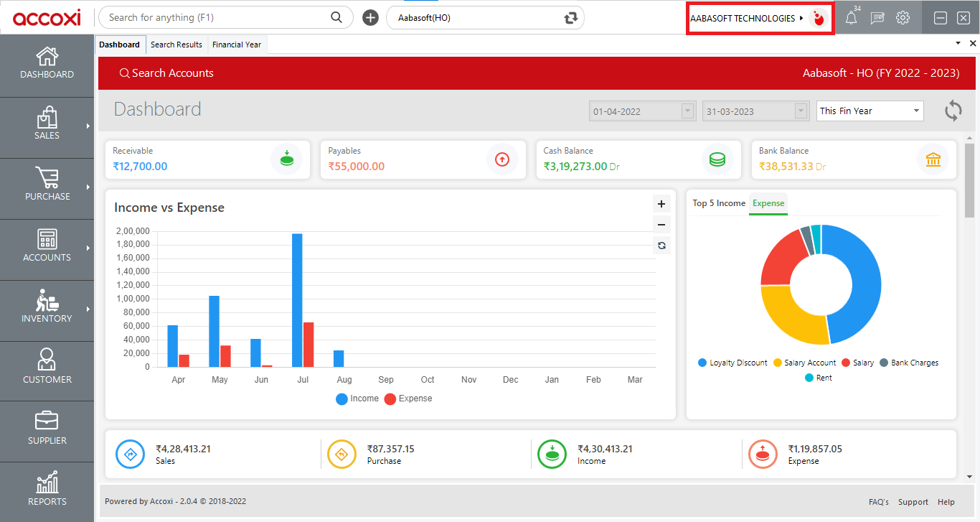Open the Supplier briefcase icon
980x522 pixels.
[x=47, y=421]
